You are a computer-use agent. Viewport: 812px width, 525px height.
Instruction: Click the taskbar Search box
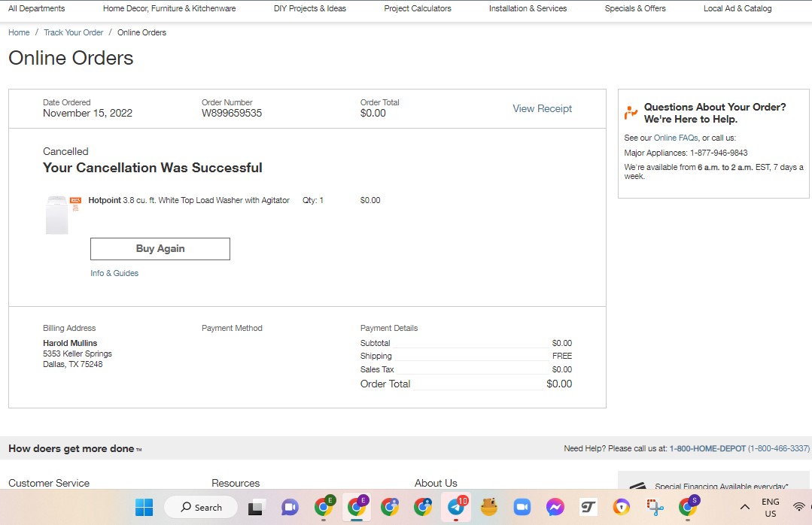[x=201, y=508]
